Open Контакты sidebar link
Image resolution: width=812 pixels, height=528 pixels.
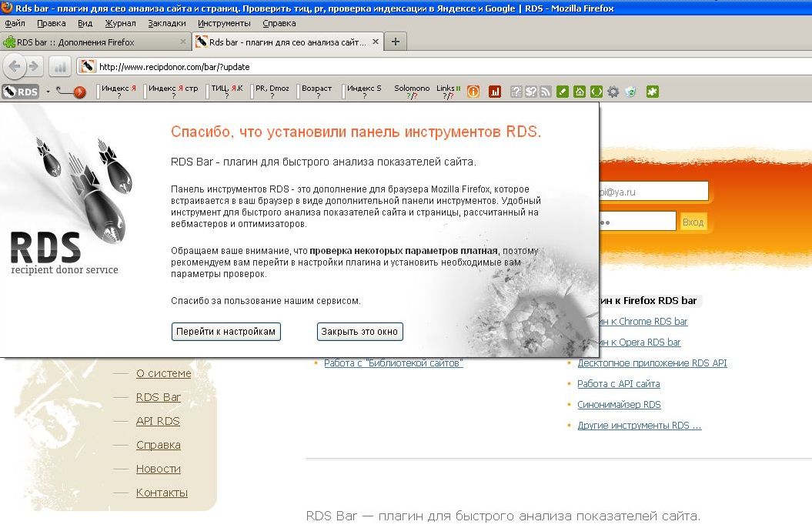tap(162, 493)
